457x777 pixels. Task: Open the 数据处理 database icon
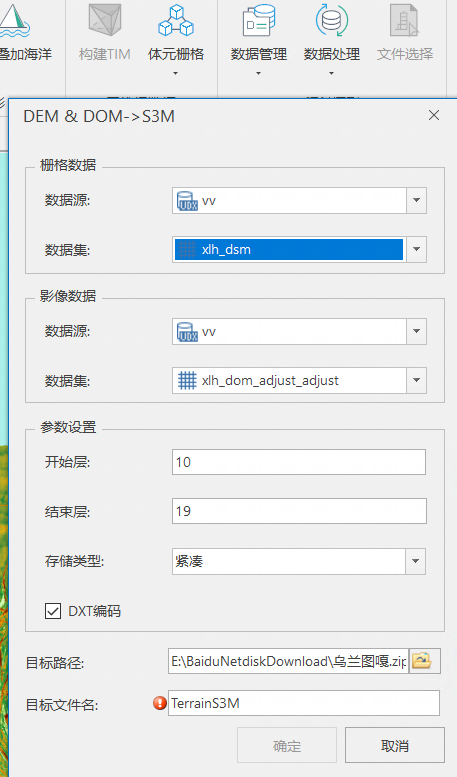[x=332, y=20]
